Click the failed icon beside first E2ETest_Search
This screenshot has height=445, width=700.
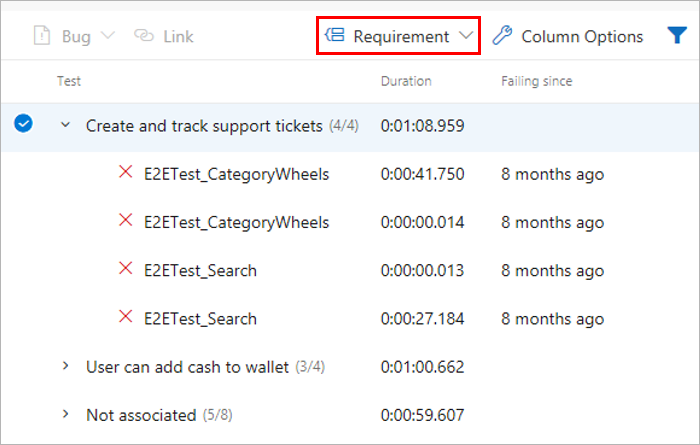(126, 270)
